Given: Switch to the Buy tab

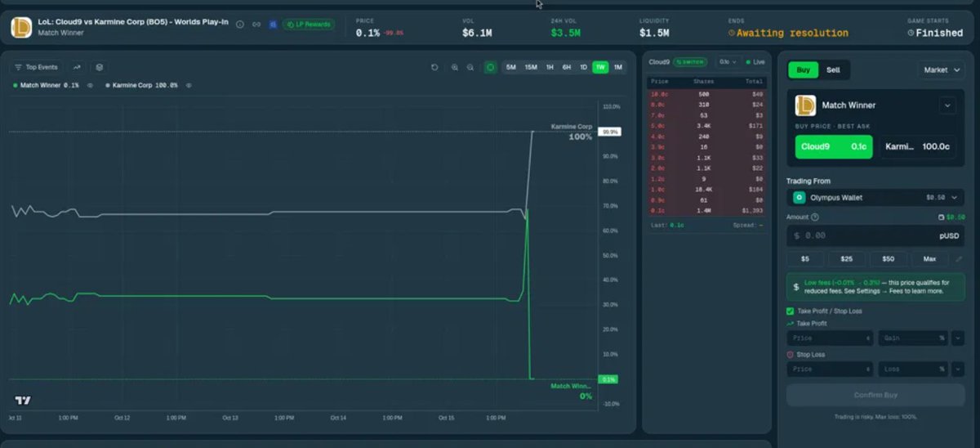Looking at the screenshot, I should pos(803,70).
